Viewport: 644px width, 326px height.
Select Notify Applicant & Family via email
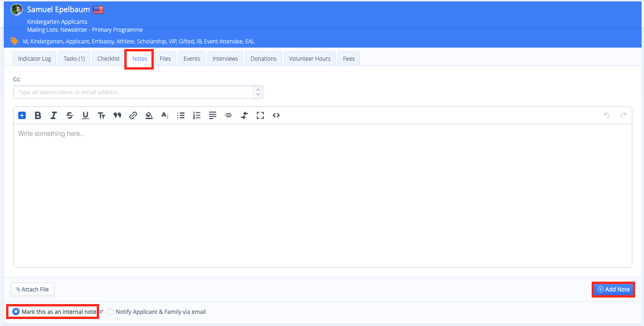(x=110, y=312)
